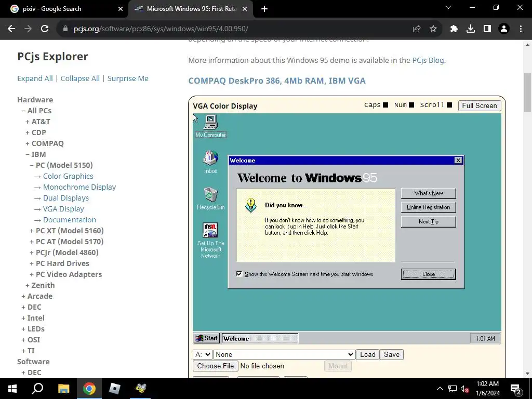Open Set Up The Microsoft Network icon
This screenshot has height=399, width=532.
(x=211, y=240)
